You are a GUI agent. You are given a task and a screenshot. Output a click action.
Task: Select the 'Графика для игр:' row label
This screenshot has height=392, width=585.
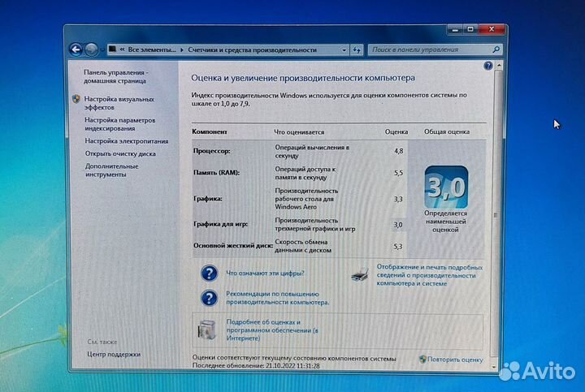tap(220, 224)
